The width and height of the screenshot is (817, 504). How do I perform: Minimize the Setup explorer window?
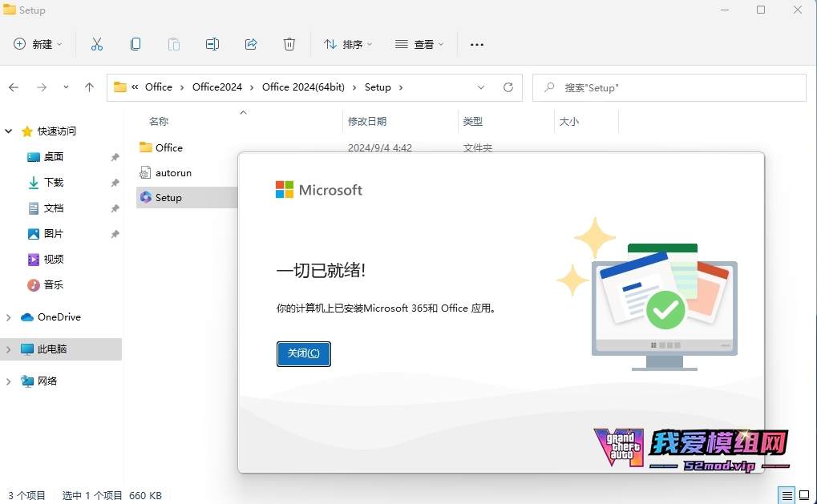(x=724, y=10)
